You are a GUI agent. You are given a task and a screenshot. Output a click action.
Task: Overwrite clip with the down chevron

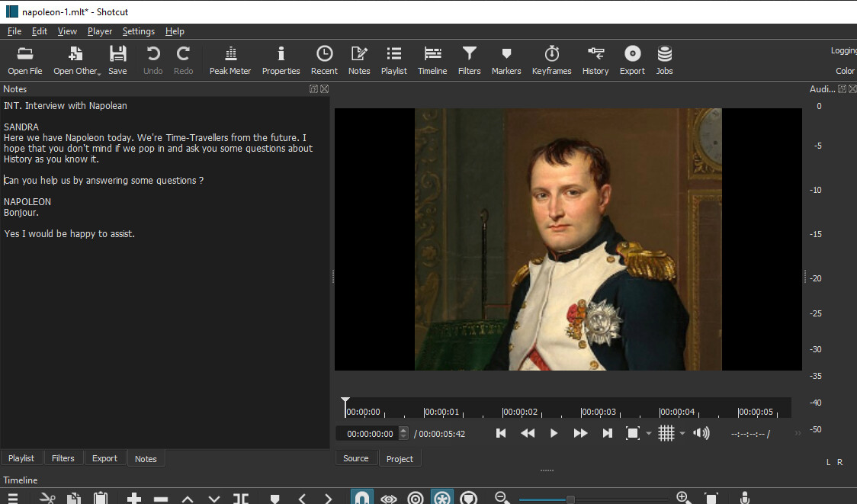point(214,498)
